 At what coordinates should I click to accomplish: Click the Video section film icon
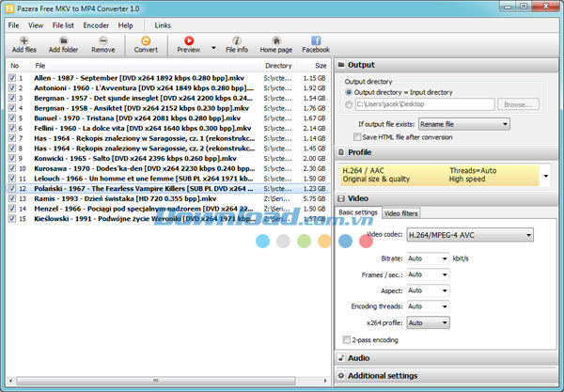coord(341,198)
